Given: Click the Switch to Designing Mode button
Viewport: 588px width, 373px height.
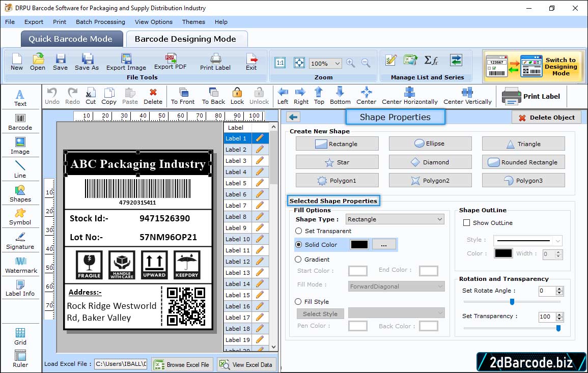Looking at the screenshot, I should (x=533, y=66).
